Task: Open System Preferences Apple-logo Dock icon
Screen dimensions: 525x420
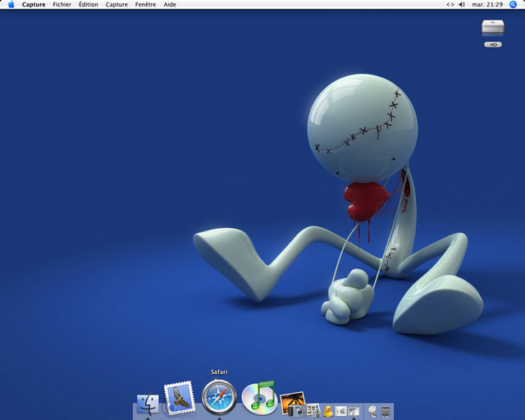Action: coord(341,411)
